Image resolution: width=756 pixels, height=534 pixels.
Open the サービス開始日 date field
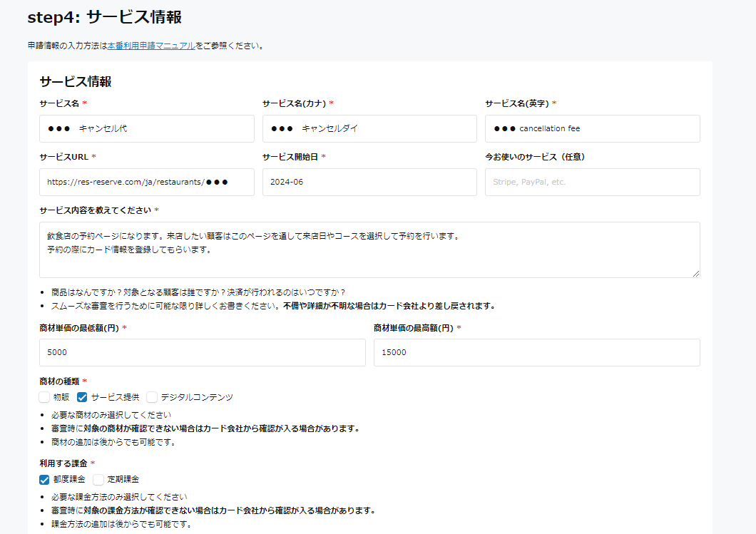(369, 183)
